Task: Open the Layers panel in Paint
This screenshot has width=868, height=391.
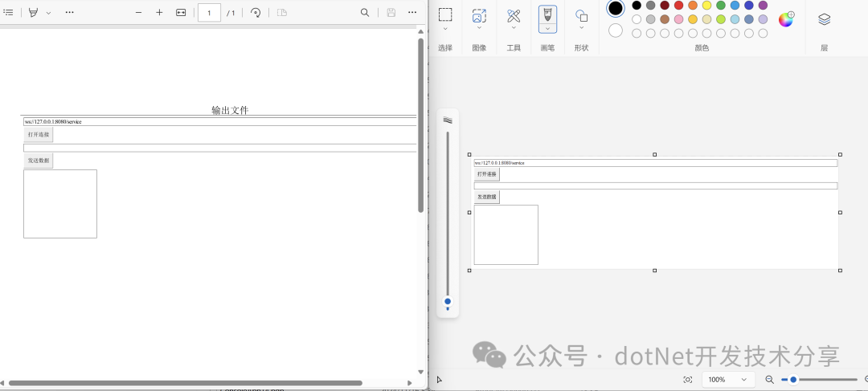Action: 824,19
